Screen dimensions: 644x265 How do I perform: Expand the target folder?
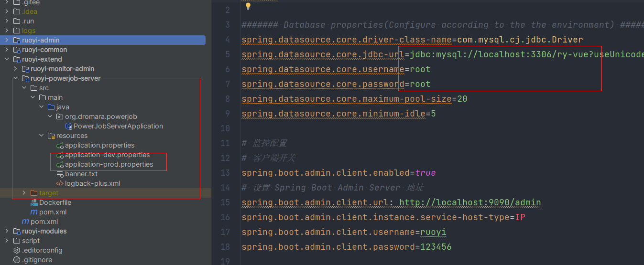tap(24, 193)
